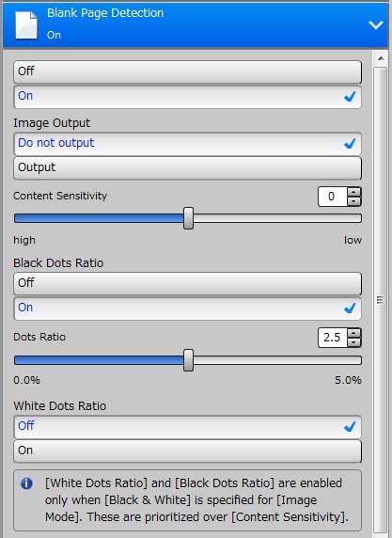Decrease Content Sensitivity with the down arrow

(354, 201)
